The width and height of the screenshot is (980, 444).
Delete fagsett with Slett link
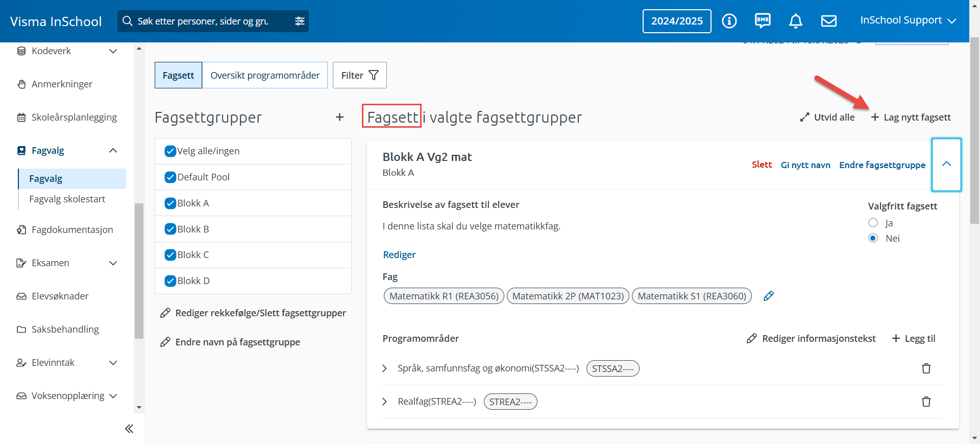click(x=762, y=165)
